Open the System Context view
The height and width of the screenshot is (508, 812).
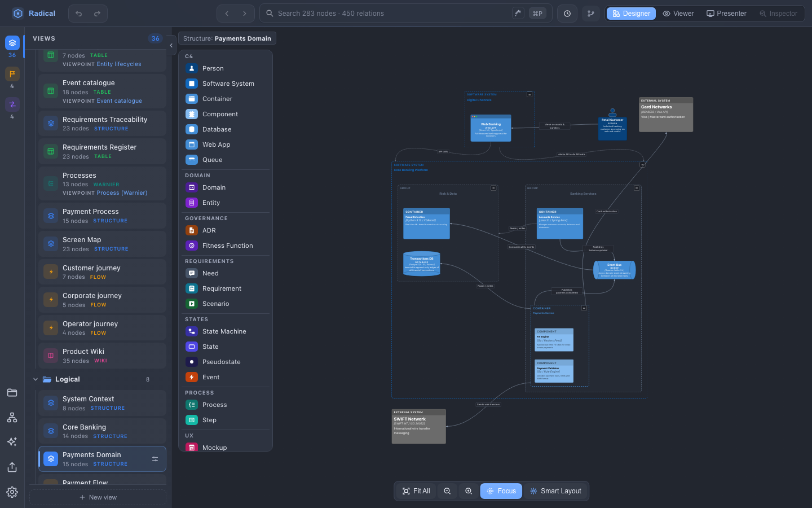pos(102,403)
